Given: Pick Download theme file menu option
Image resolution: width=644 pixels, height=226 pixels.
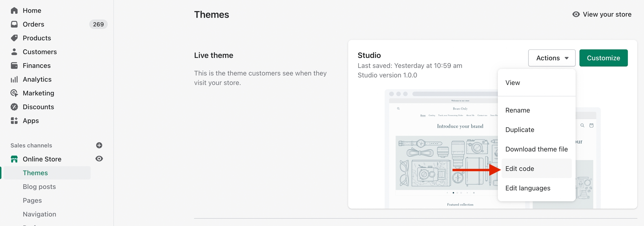Looking at the screenshot, I should (x=536, y=149).
